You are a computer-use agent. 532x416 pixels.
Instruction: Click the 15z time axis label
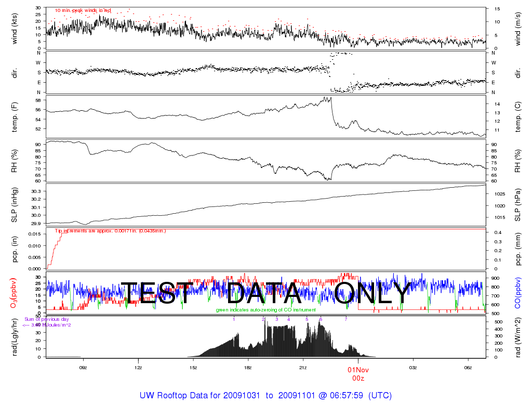coord(193,368)
